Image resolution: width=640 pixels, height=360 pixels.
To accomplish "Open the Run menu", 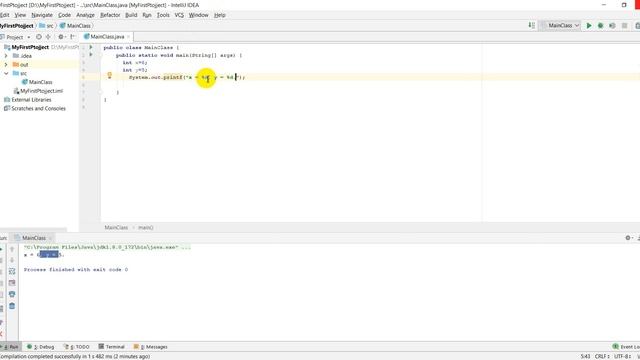I will (x=147, y=15).
